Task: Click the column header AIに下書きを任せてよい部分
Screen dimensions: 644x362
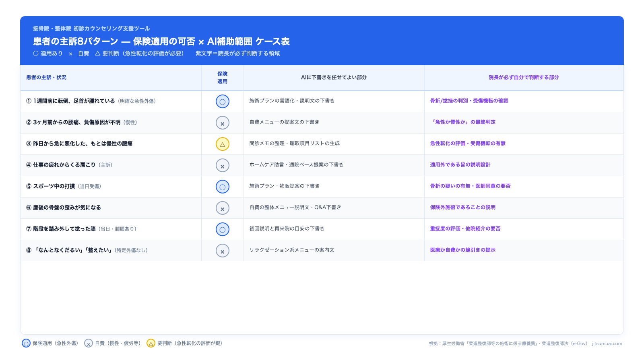Action: (x=334, y=77)
